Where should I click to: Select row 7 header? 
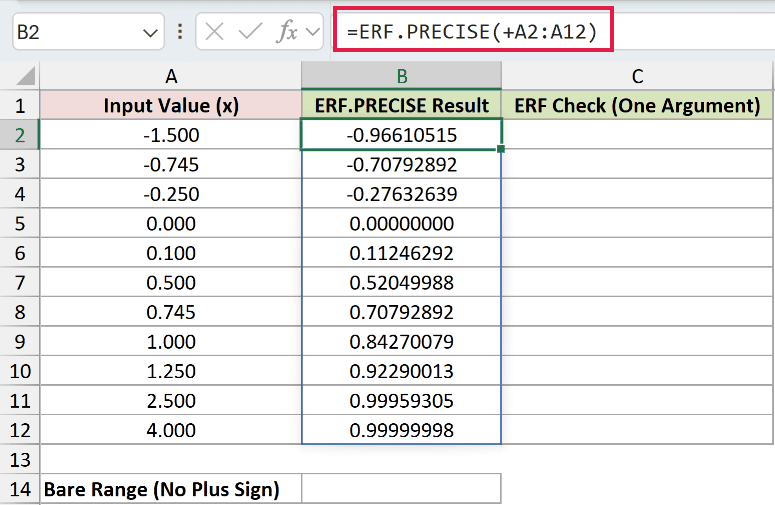(x=20, y=282)
